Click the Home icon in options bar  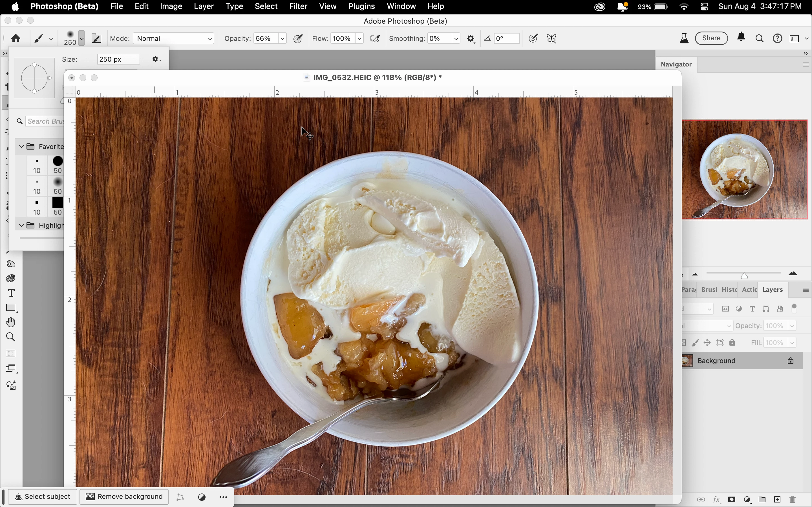[x=16, y=39]
